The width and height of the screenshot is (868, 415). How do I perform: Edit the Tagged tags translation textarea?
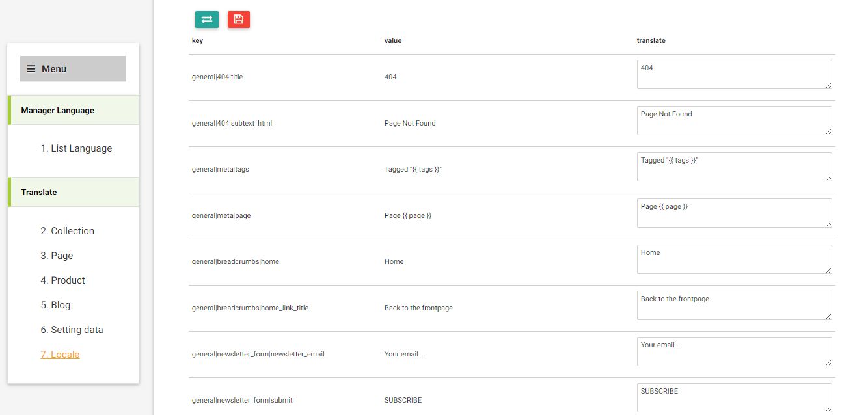pyautogui.click(x=734, y=167)
